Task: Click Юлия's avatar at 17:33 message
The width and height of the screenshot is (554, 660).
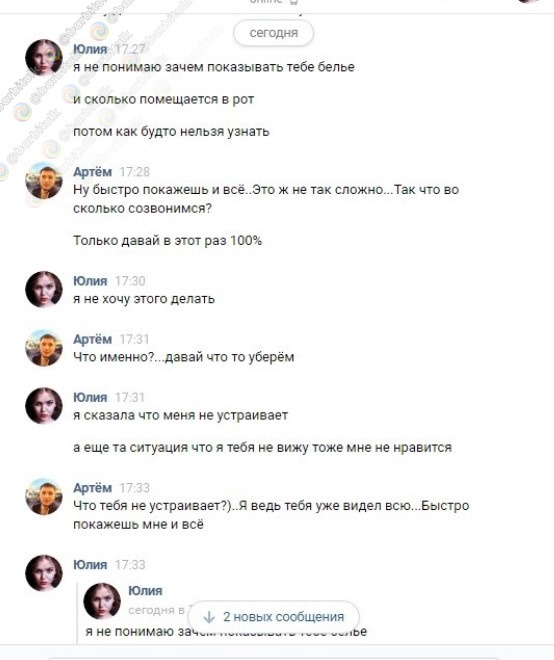Action: tap(44, 573)
